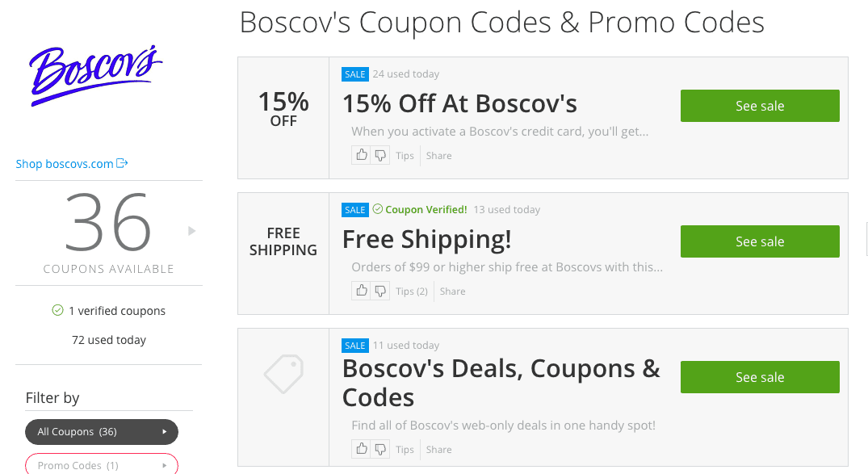Image resolution: width=868 pixels, height=474 pixels.
Task: Click the SALE badge on the 15% Off coupon
Action: click(x=355, y=73)
